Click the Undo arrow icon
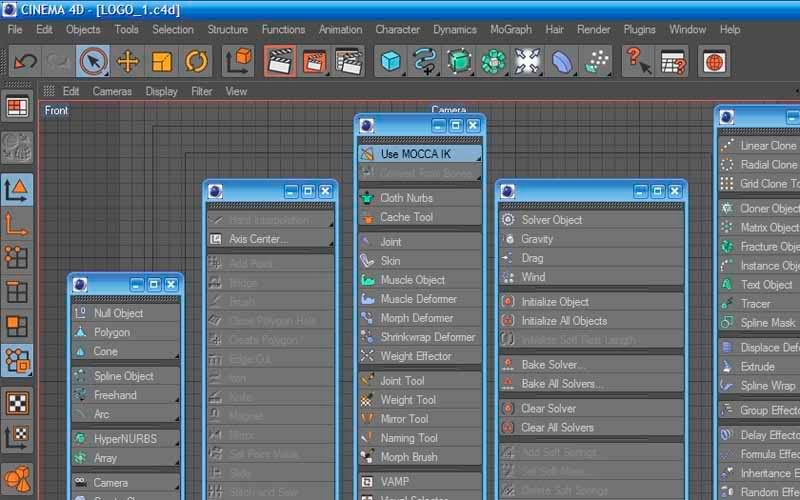Screen dimensions: 800x500 click(x=24, y=62)
